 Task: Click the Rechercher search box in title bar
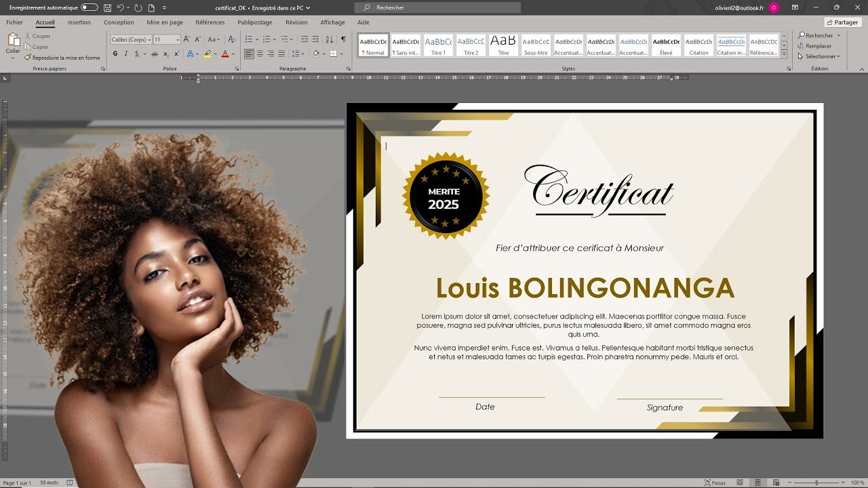tap(437, 7)
